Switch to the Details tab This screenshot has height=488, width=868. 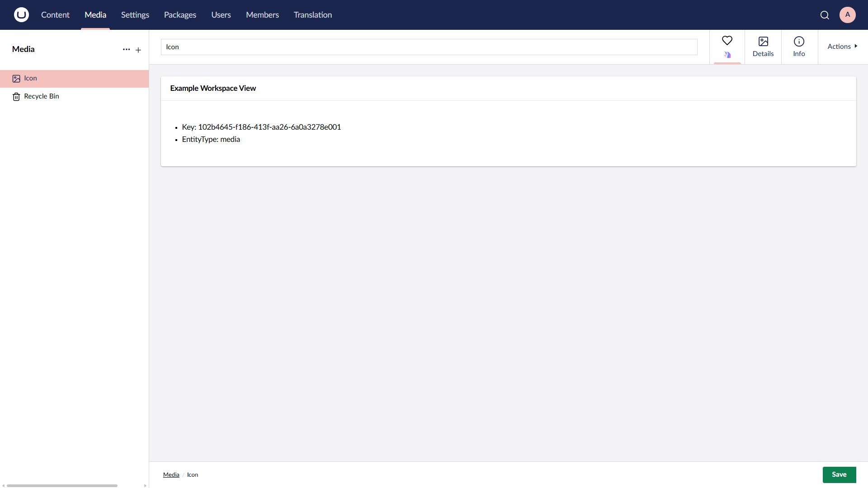pos(763,47)
